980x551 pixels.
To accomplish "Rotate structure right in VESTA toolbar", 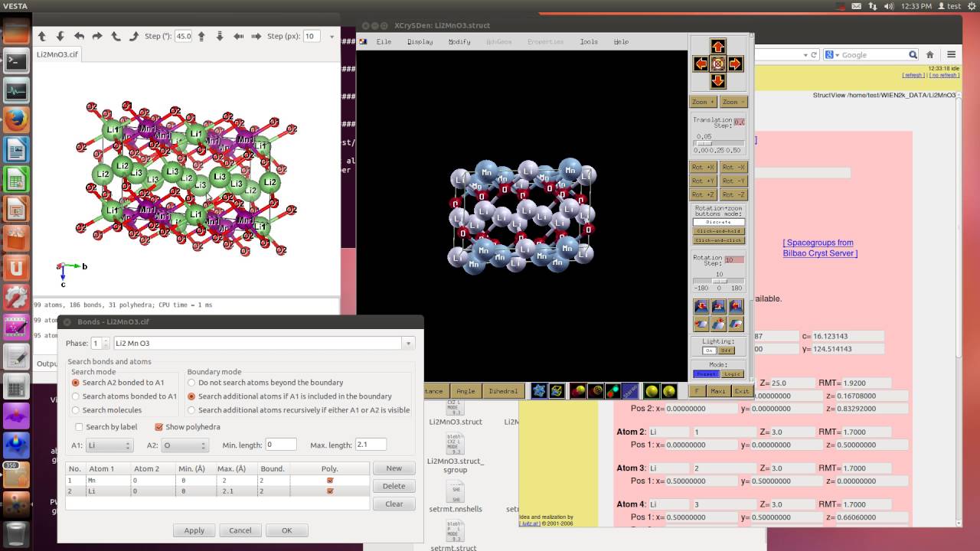I will (x=97, y=36).
